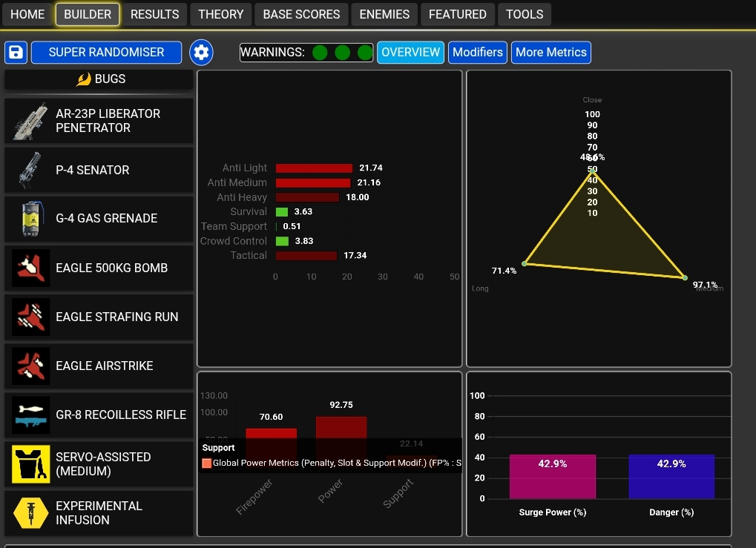Click the Crowd Control green bar
This screenshot has width=756, height=548.
coord(283,241)
